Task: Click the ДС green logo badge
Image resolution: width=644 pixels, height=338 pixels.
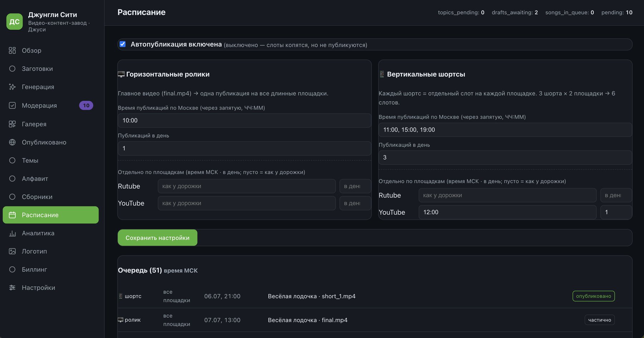Action: click(x=15, y=22)
